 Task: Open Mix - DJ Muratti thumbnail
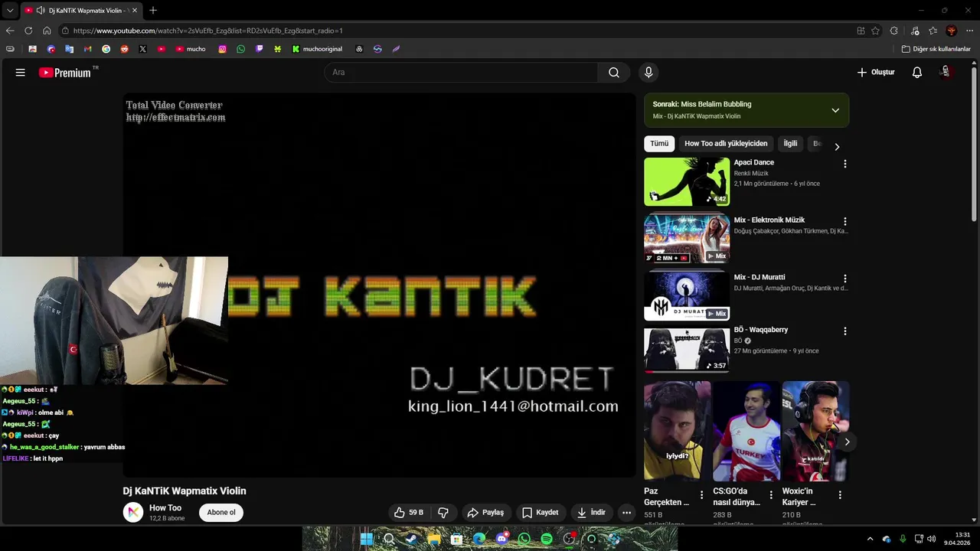point(687,295)
